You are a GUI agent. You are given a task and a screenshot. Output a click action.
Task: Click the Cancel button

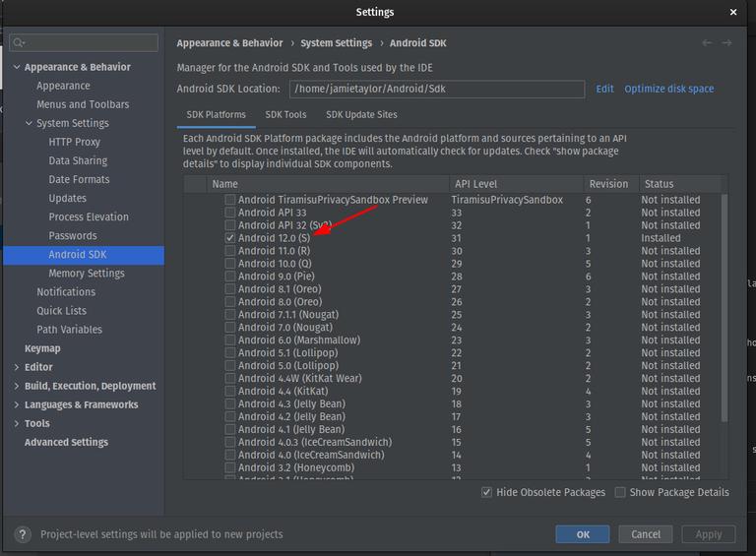646,534
